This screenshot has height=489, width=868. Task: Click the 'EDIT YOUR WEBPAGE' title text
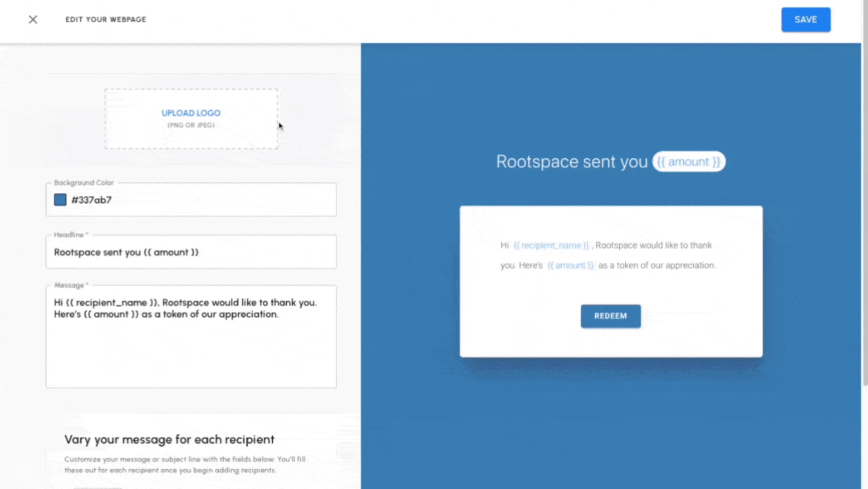click(106, 19)
